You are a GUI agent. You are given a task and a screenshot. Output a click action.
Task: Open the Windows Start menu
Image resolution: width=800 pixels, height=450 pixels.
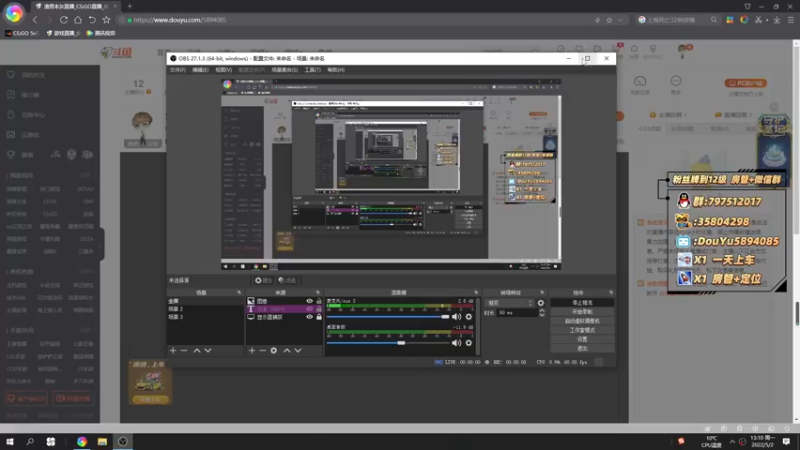10,441
